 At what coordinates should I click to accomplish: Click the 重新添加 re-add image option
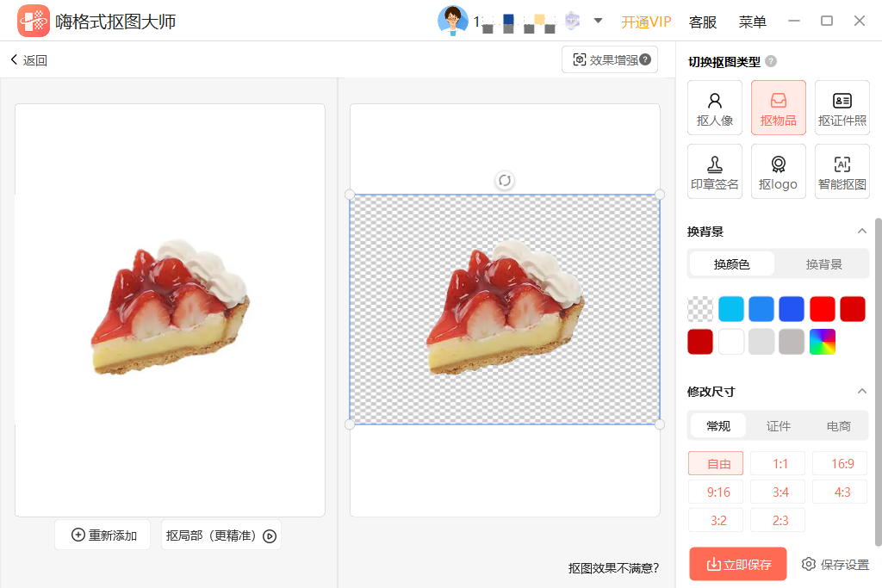(102, 535)
